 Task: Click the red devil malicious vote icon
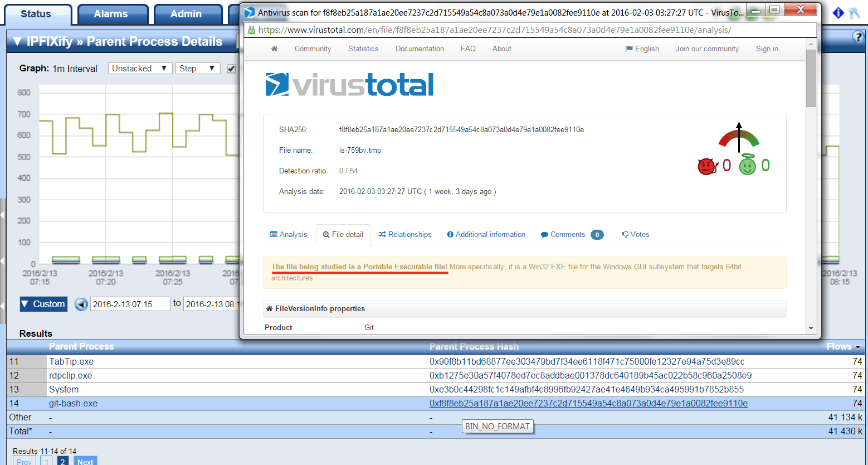pos(707,166)
